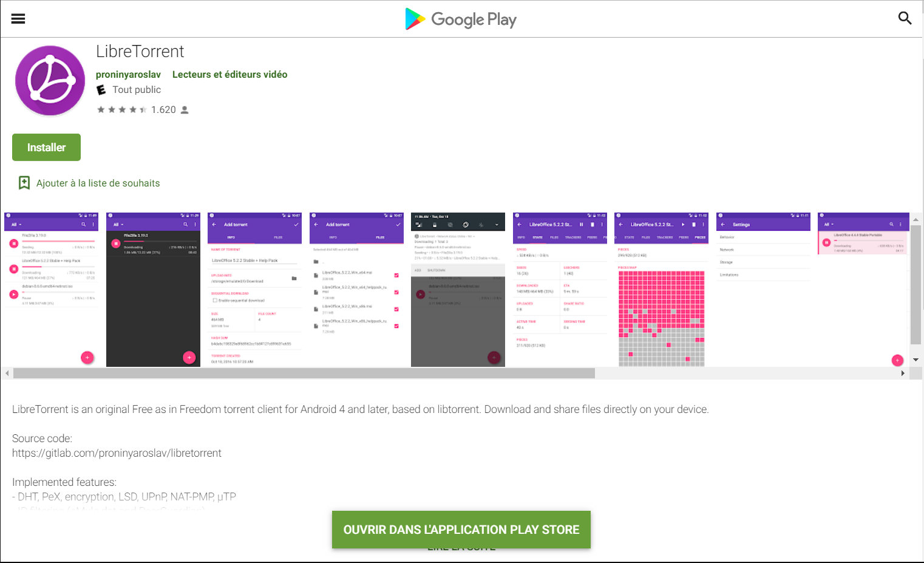The image size is (924, 563).
Task: Click the "Implemented features:" heading
Action: 64,482
